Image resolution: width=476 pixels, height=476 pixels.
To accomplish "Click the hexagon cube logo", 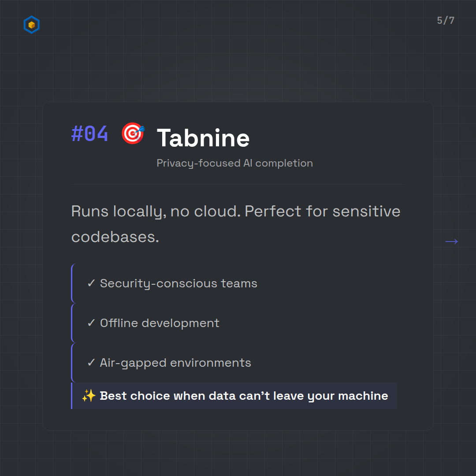I will click(x=31, y=25).
